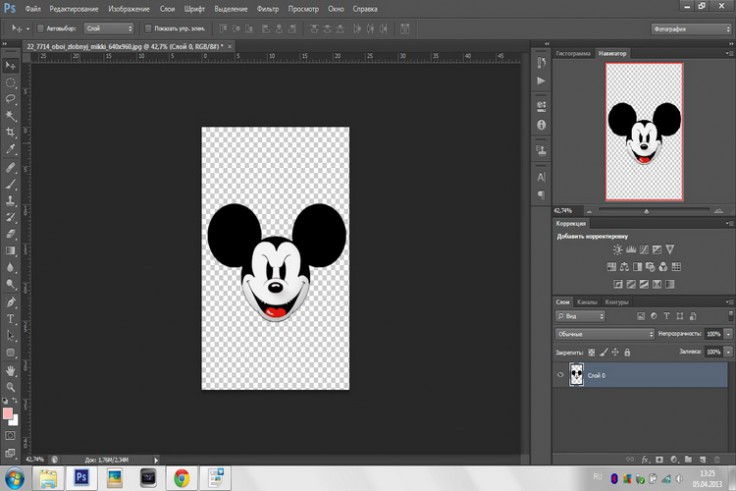Open the Фильтр menu
This screenshot has width=736, height=491.
(267, 8)
